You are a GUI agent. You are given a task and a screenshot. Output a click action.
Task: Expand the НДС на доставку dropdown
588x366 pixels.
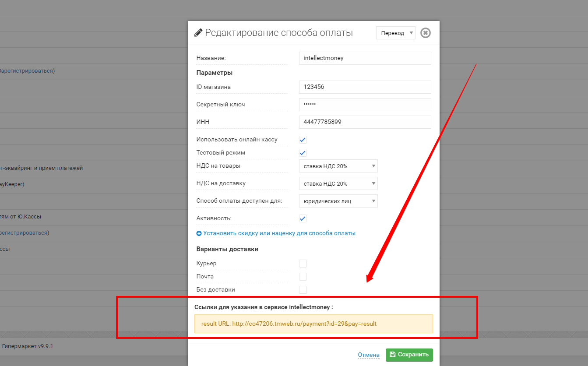[x=338, y=183]
